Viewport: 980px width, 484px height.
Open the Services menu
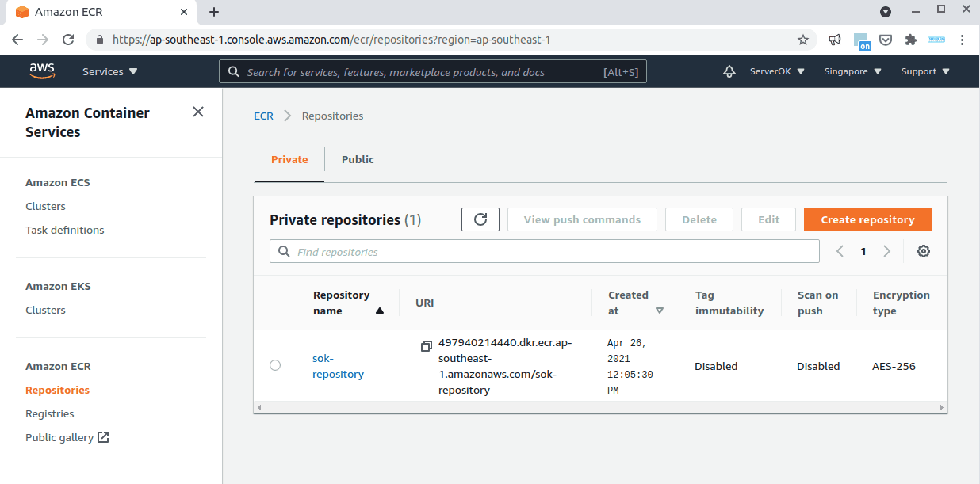pyautogui.click(x=109, y=71)
